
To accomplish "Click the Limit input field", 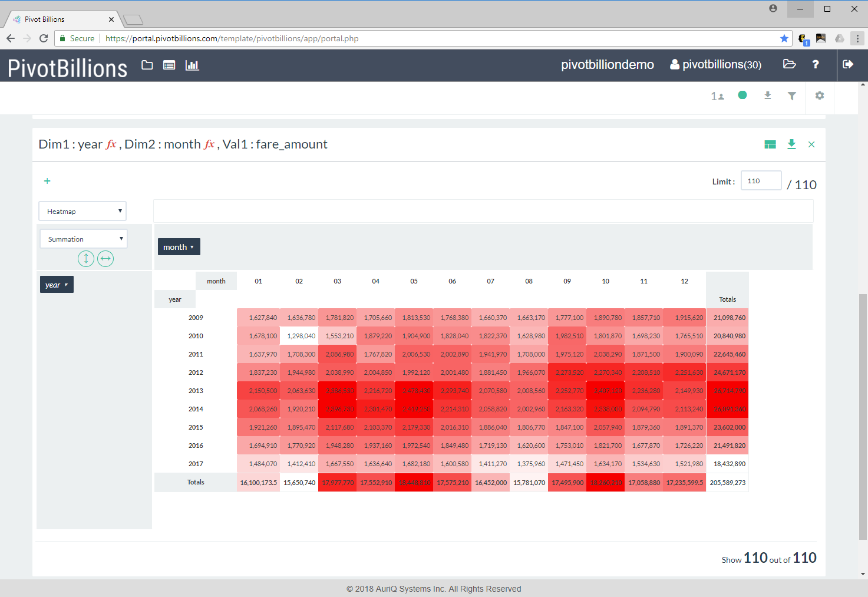I will click(x=761, y=181).
